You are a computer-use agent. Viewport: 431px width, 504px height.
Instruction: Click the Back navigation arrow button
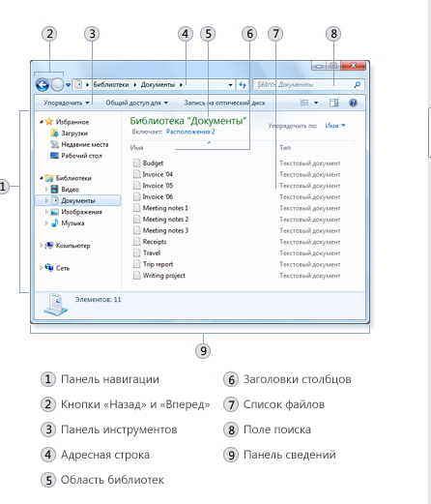43,85
